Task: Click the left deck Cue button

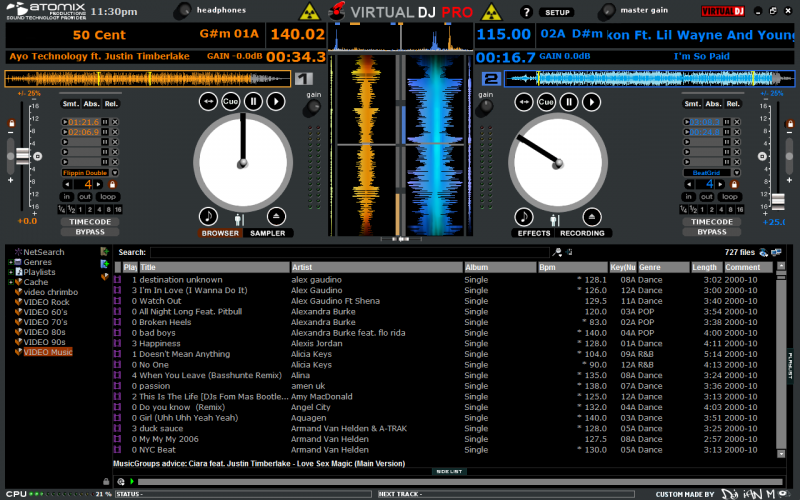Action: click(x=230, y=102)
